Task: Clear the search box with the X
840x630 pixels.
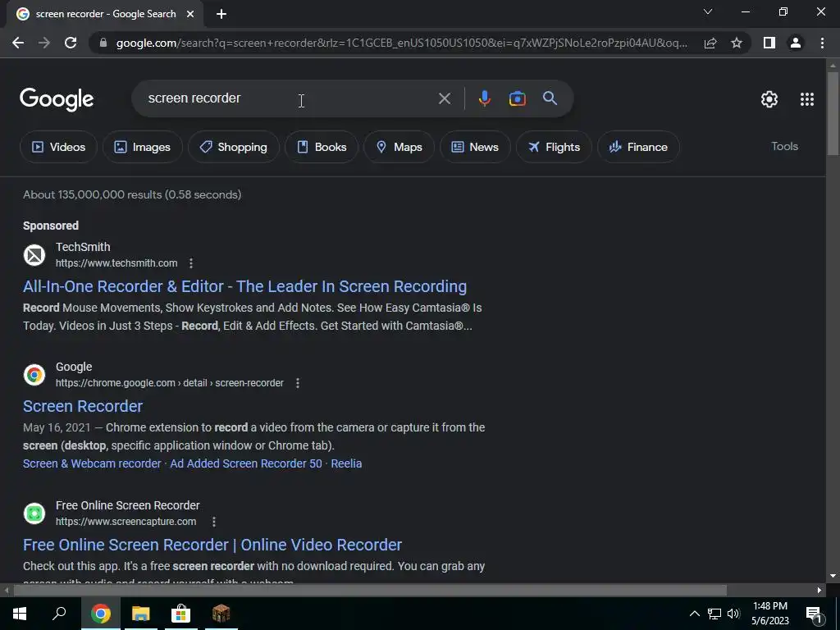Action: [x=444, y=98]
